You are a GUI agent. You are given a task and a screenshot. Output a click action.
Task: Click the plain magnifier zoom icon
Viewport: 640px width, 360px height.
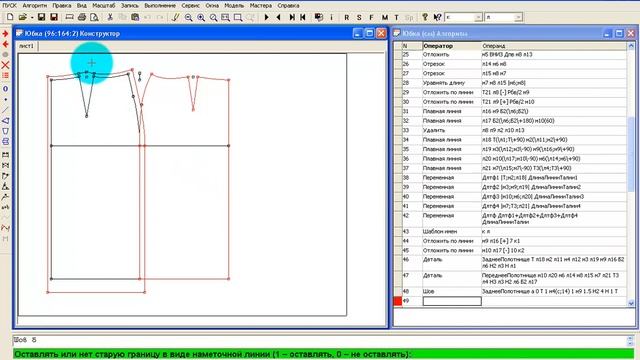pyautogui.click(x=213, y=17)
